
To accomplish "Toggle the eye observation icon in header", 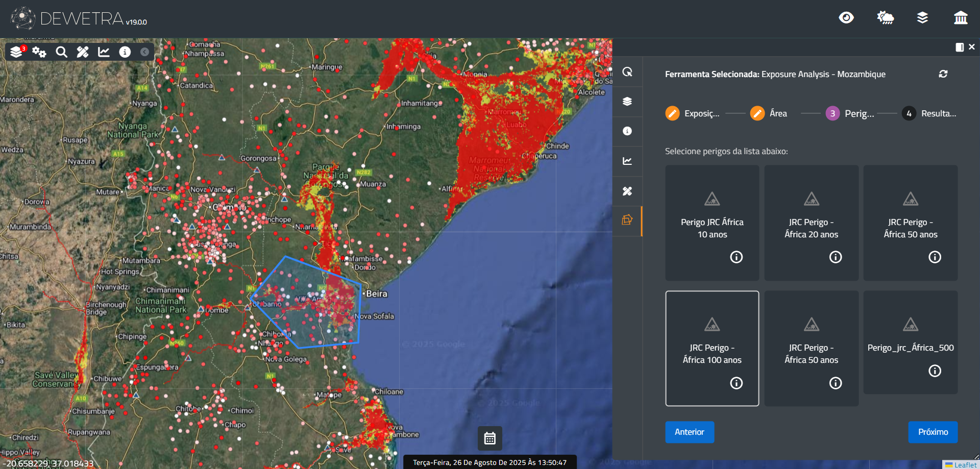I will coord(846,18).
